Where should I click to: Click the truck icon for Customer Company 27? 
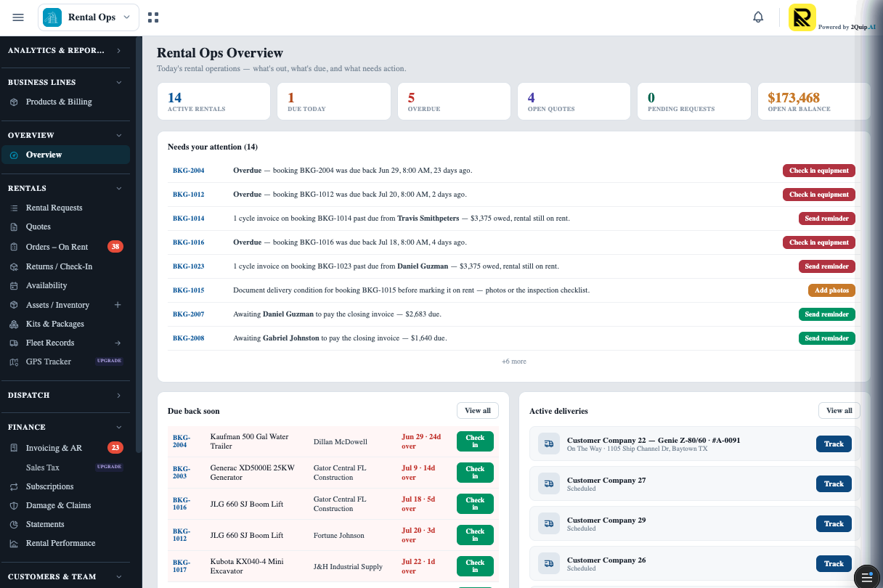(549, 483)
